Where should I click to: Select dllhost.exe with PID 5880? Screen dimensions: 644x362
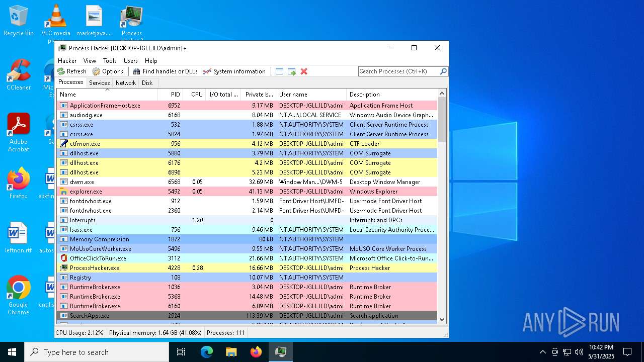247,153
